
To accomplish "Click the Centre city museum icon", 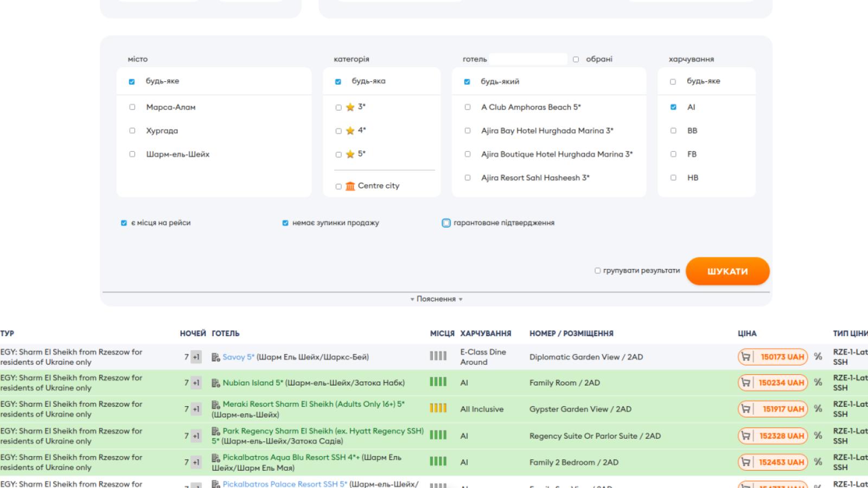I will point(350,186).
